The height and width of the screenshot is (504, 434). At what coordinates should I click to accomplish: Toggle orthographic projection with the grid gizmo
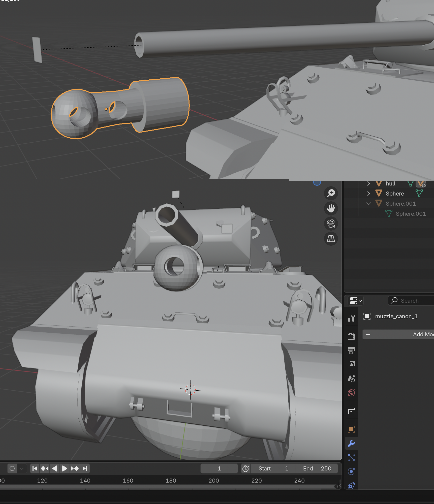(x=330, y=239)
